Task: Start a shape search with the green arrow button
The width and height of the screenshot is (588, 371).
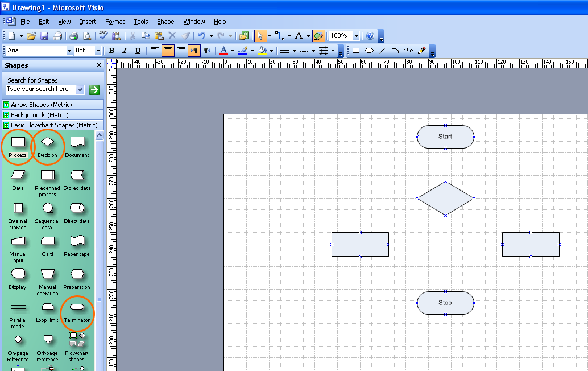Action: (x=94, y=89)
